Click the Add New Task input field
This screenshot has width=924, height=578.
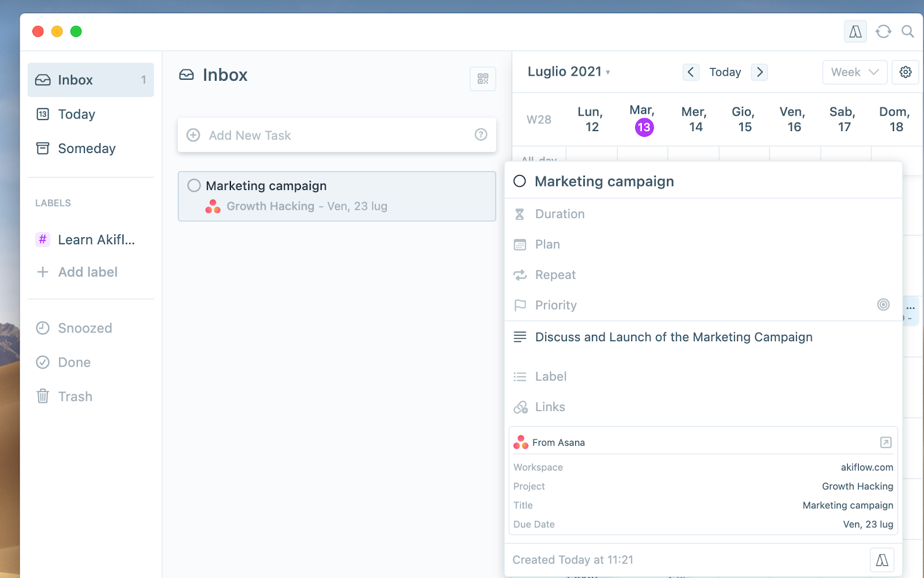(337, 135)
